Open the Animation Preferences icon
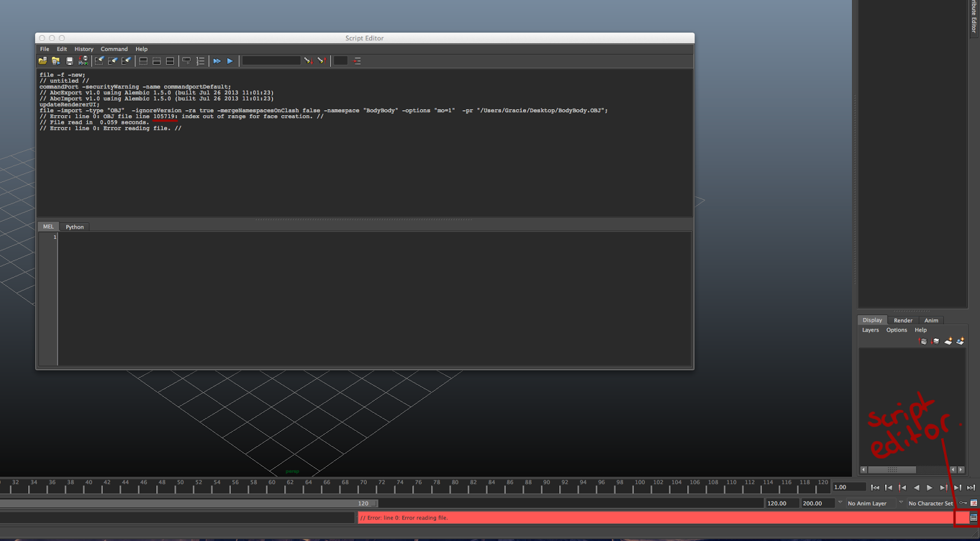The width and height of the screenshot is (980, 541). pyautogui.click(x=973, y=503)
